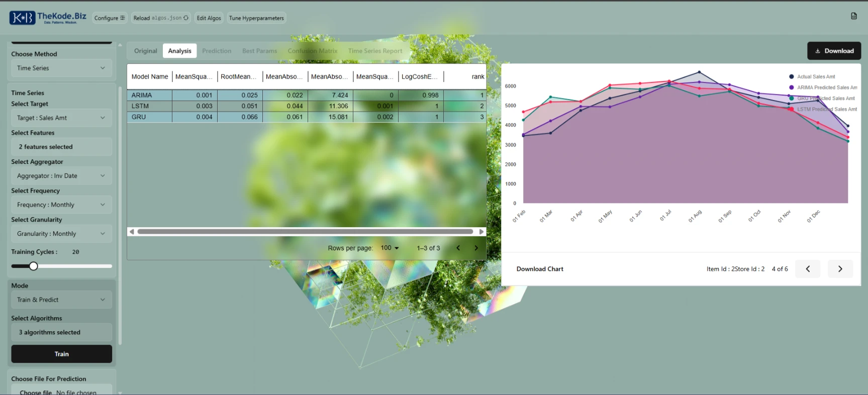868x395 pixels.
Task: Click the document icon in top-right corner
Action: pos(853,16)
